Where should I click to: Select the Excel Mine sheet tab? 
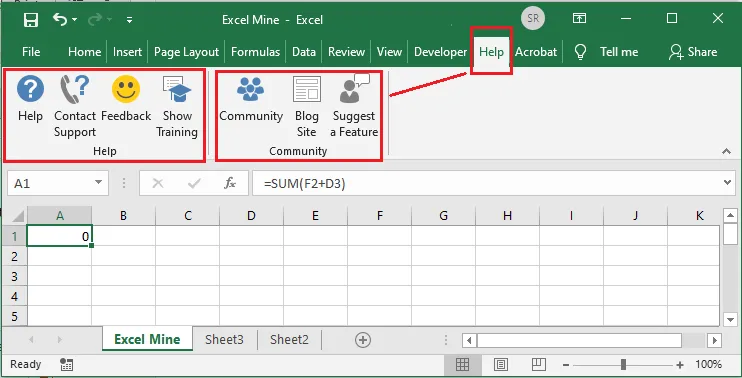point(147,339)
